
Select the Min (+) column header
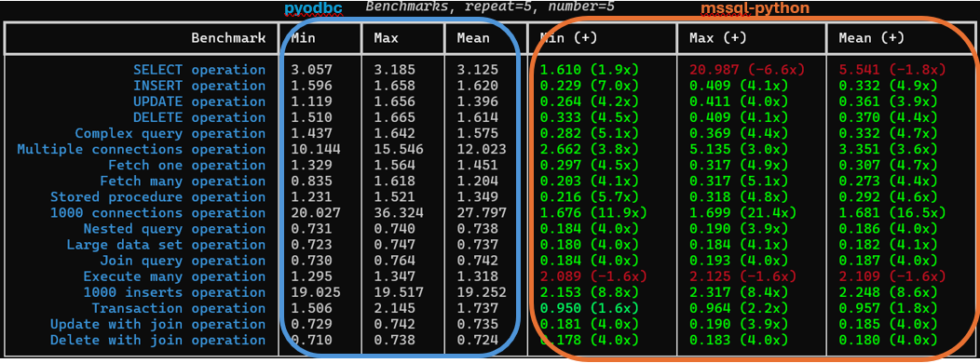569,38
